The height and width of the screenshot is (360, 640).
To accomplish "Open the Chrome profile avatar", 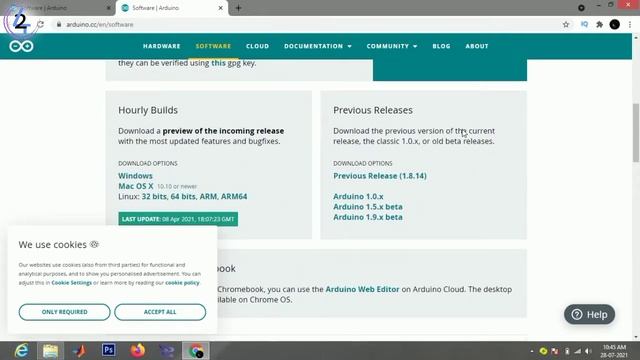I will [615, 24].
